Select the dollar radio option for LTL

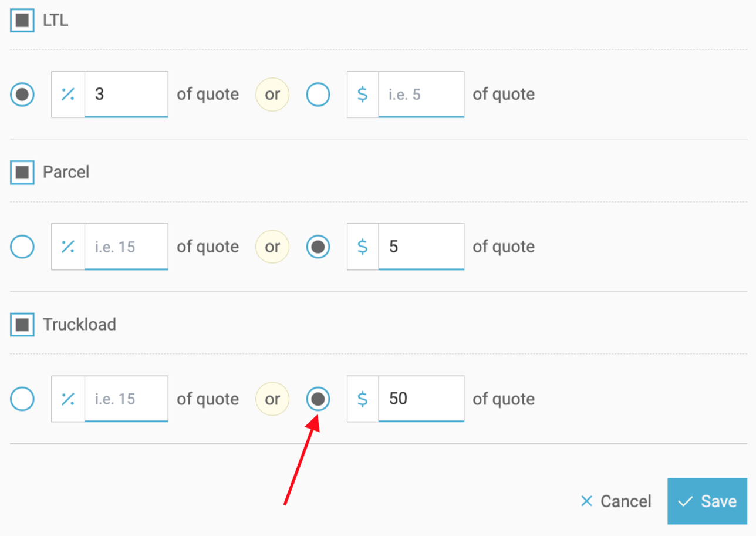pyautogui.click(x=318, y=95)
